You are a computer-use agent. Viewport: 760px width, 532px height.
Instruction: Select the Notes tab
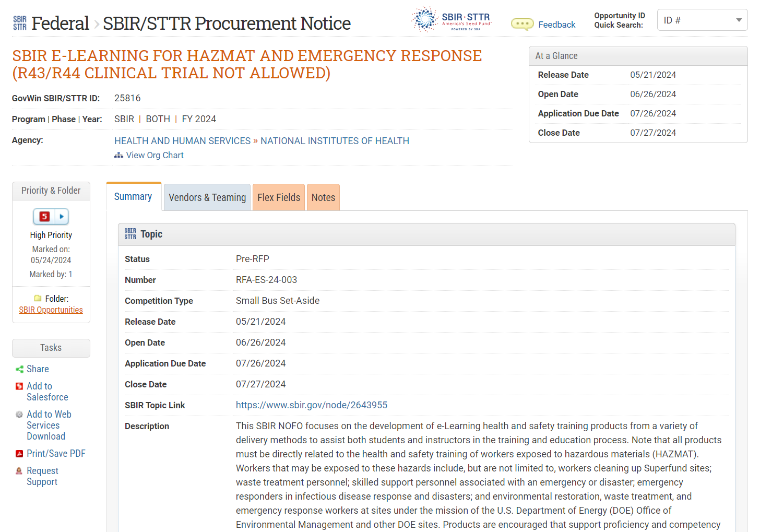[323, 197]
